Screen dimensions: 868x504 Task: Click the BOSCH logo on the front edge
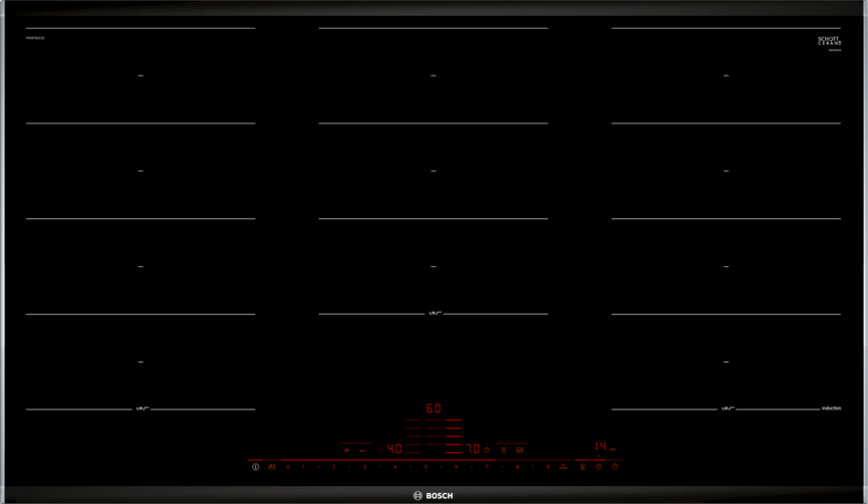point(434,496)
